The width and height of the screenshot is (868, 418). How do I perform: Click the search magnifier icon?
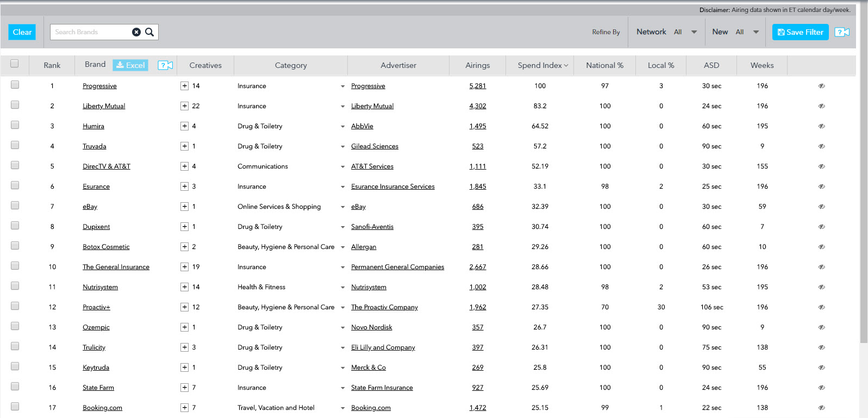149,32
